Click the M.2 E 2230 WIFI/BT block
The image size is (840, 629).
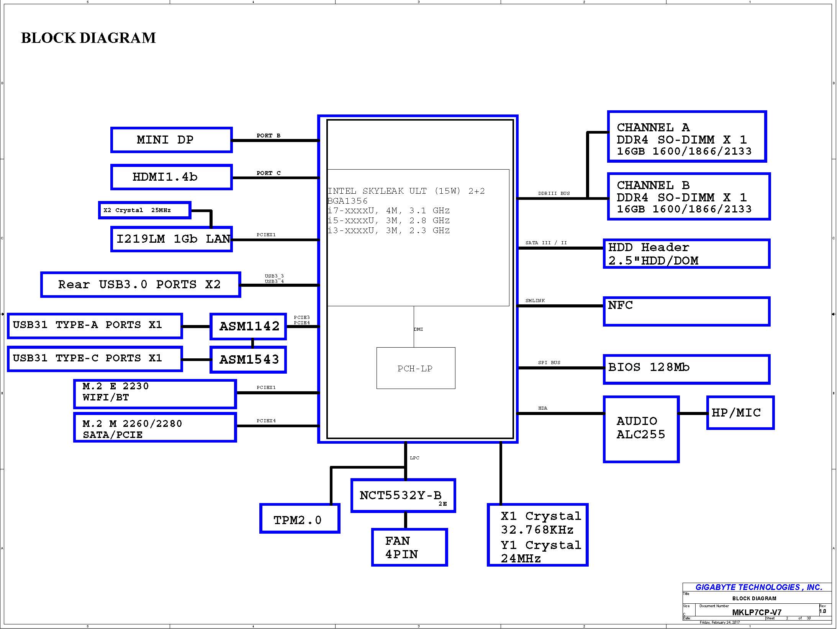155,394
